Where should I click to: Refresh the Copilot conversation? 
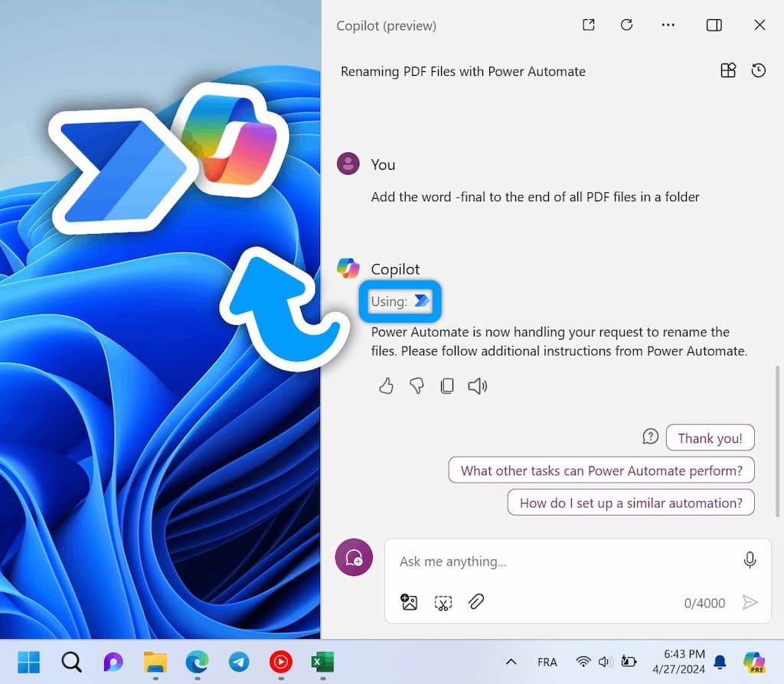[626, 24]
